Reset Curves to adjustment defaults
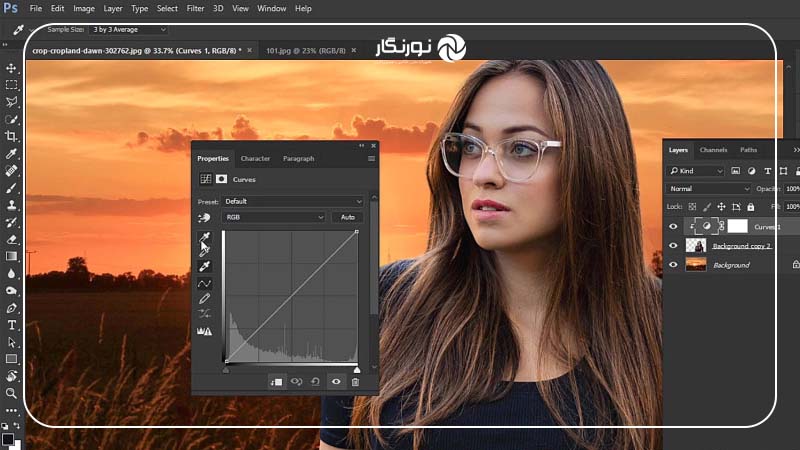This screenshot has height=450, width=800. [x=316, y=382]
